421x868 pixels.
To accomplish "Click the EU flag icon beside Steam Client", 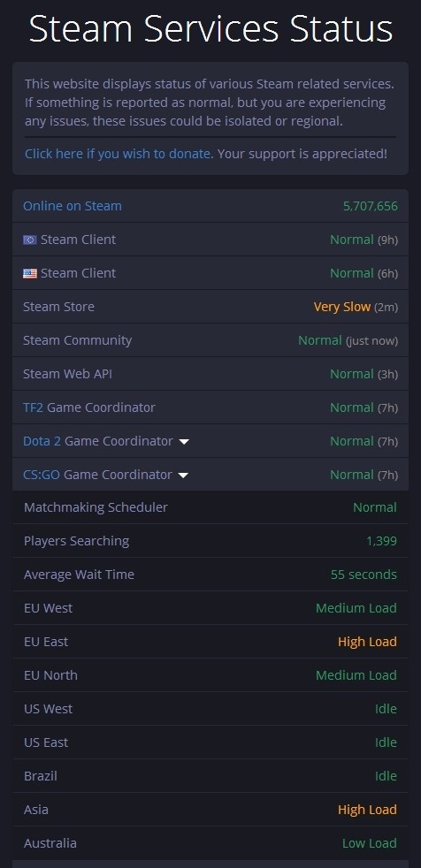I will [x=30, y=240].
